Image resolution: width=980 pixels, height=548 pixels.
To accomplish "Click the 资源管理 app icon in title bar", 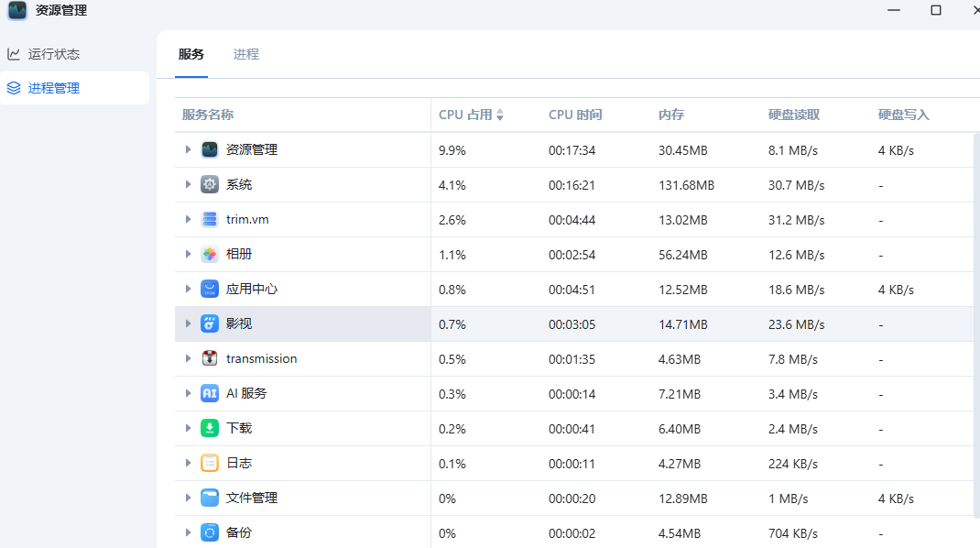I will pyautogui.click(x=17, y=11).
